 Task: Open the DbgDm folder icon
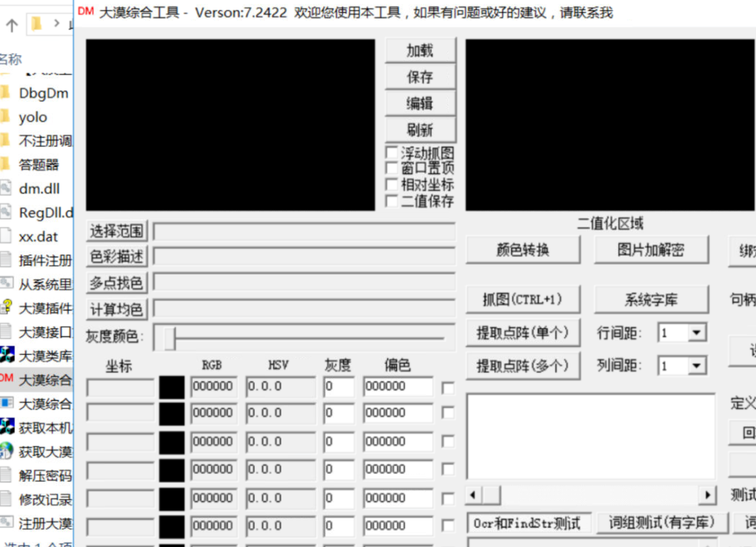pyautogui.click(x=5, y=93)
